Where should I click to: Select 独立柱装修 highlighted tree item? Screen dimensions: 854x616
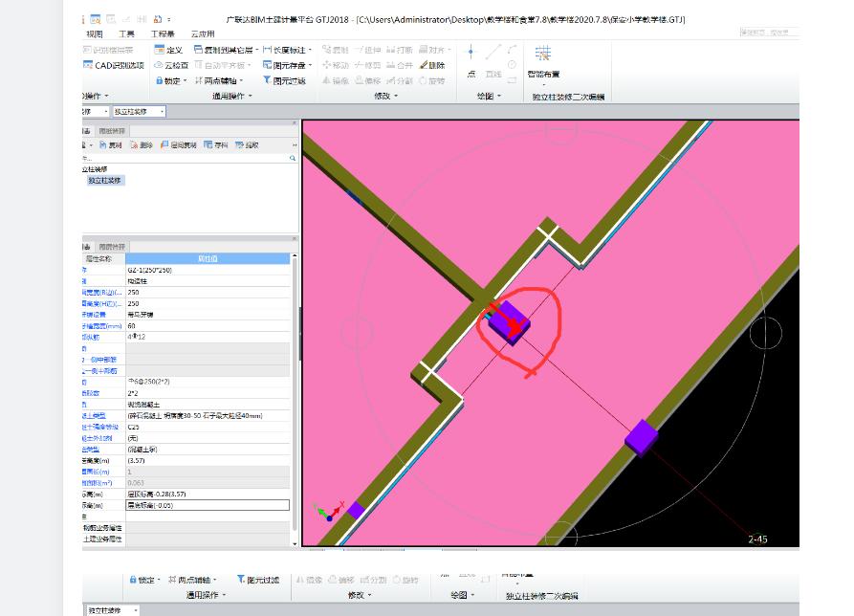point(105,180)
